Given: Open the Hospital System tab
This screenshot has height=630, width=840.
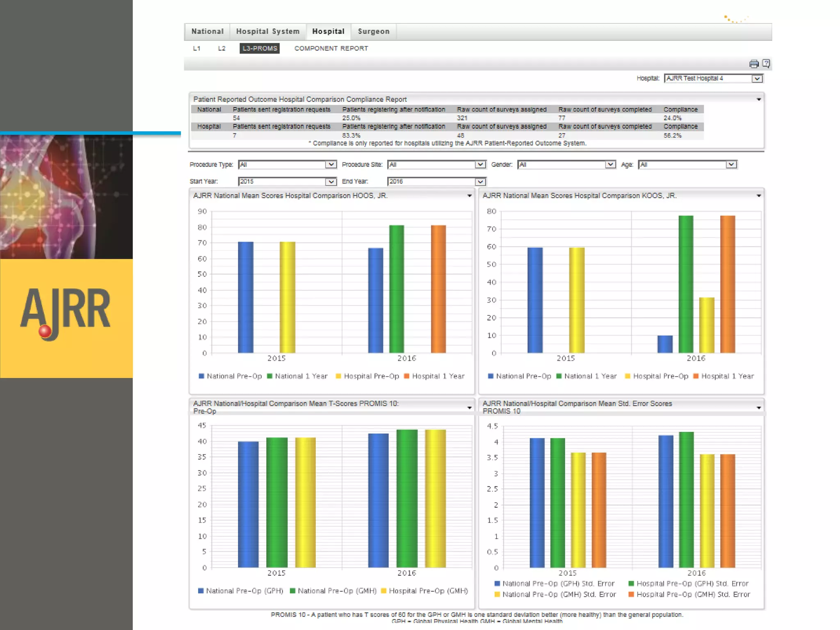Looking at the screenshot, I should [x=268, y=32].
